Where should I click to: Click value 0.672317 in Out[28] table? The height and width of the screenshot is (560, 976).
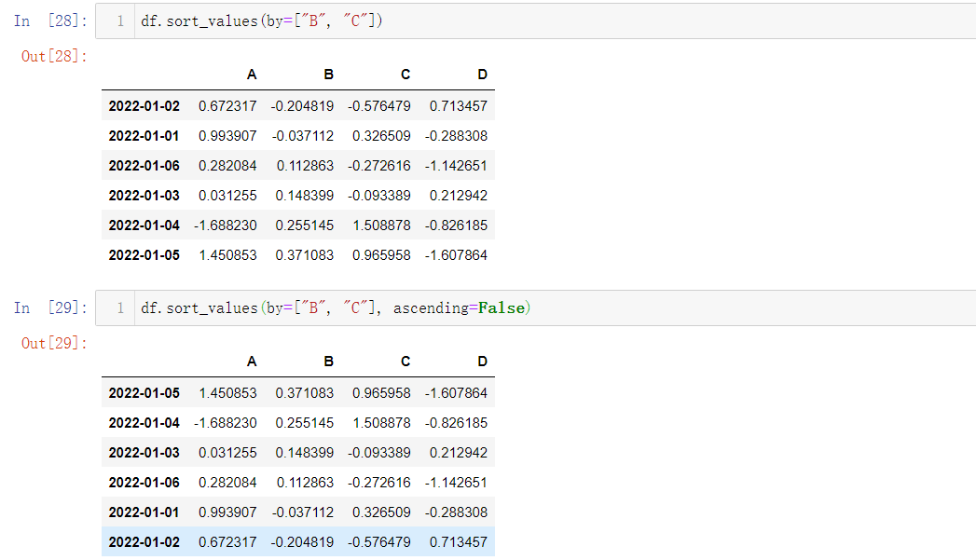227,106
